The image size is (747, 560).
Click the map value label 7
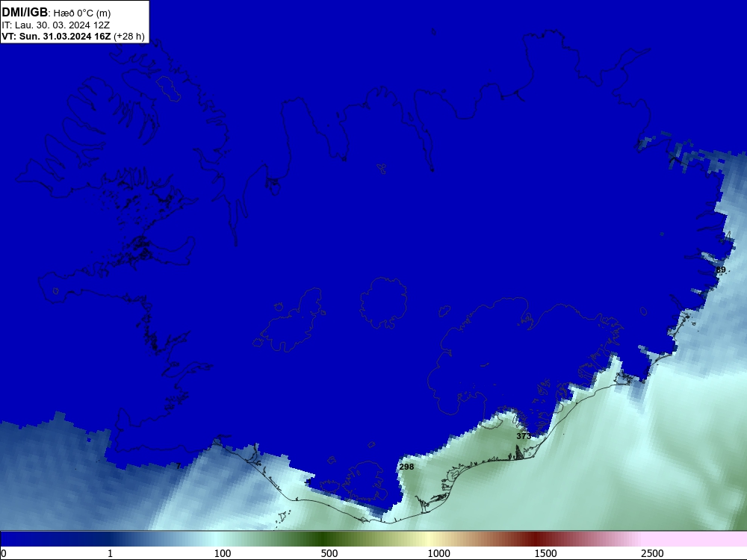[x=179, y=466]
